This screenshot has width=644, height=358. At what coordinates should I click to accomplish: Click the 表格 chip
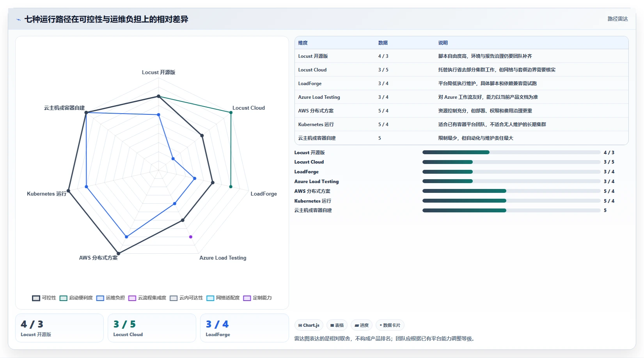click(337, 325)
